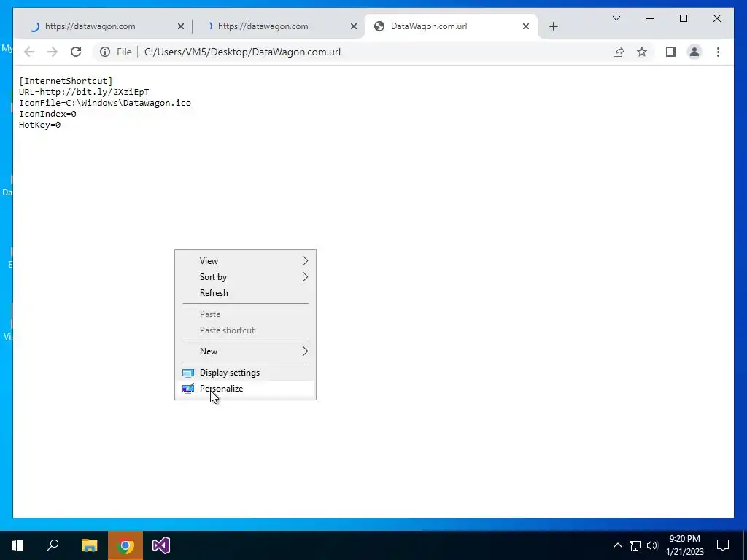The width and height of the screenshot is (747, 560).
Task: Open the Chrome profile avatar
Action: coord(694,52)
